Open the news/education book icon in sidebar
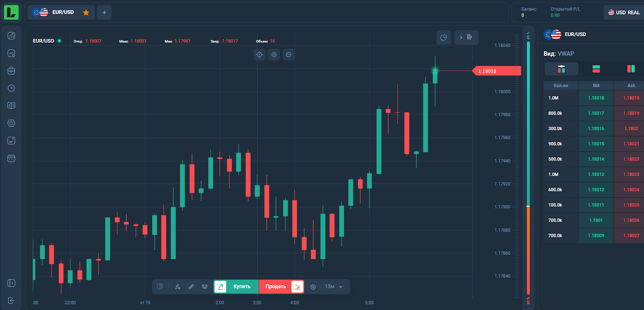 [x=11, y=105]
